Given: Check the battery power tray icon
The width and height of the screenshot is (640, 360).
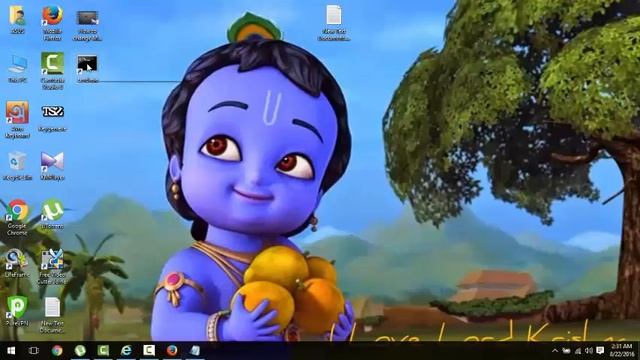Looking at the screenshot, I should (x=567, y=351).
